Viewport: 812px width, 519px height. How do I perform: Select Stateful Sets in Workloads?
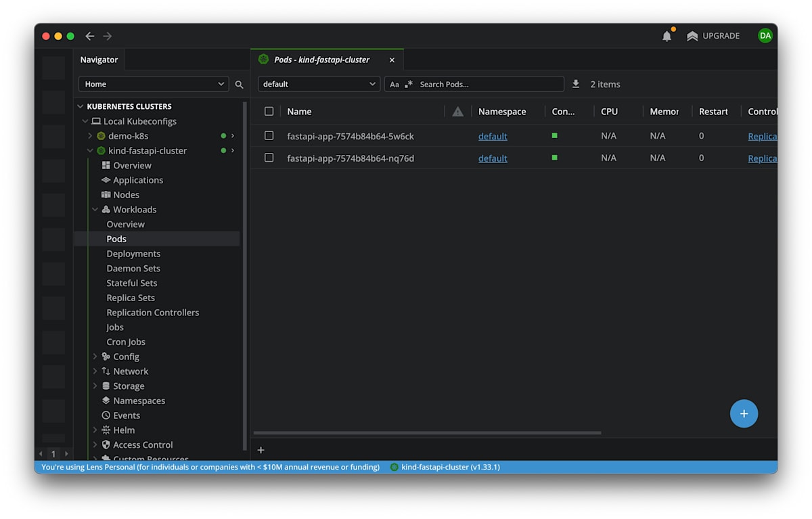(132, 284)
